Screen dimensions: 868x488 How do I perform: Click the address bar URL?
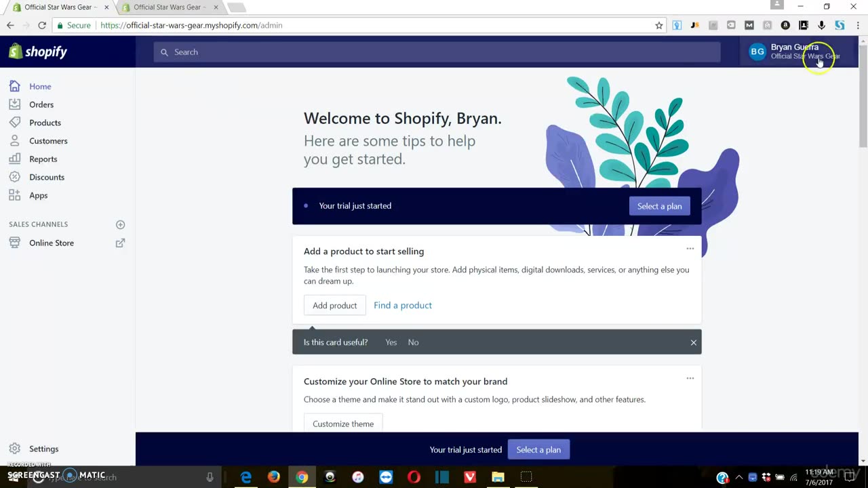(191, 25)
